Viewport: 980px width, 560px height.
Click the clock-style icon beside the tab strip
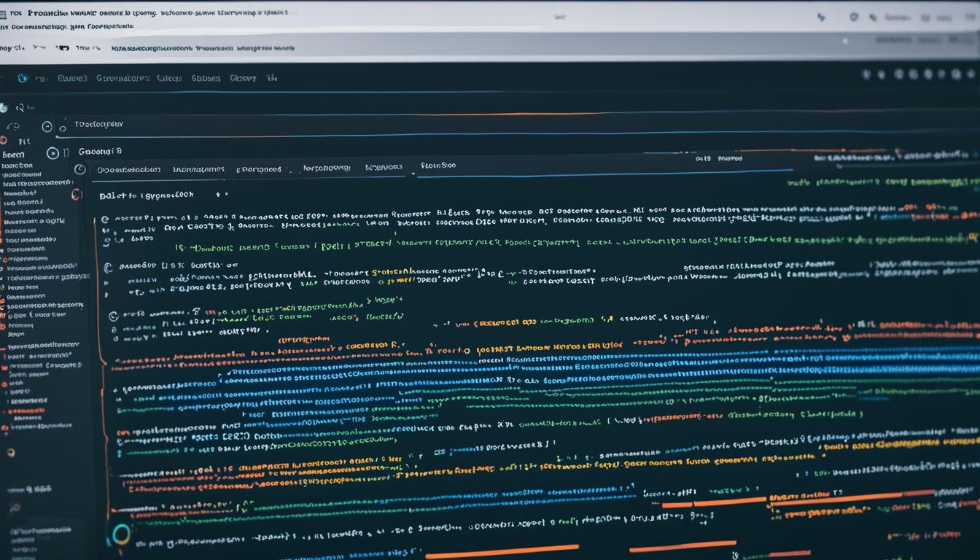(x=80, y=169)
